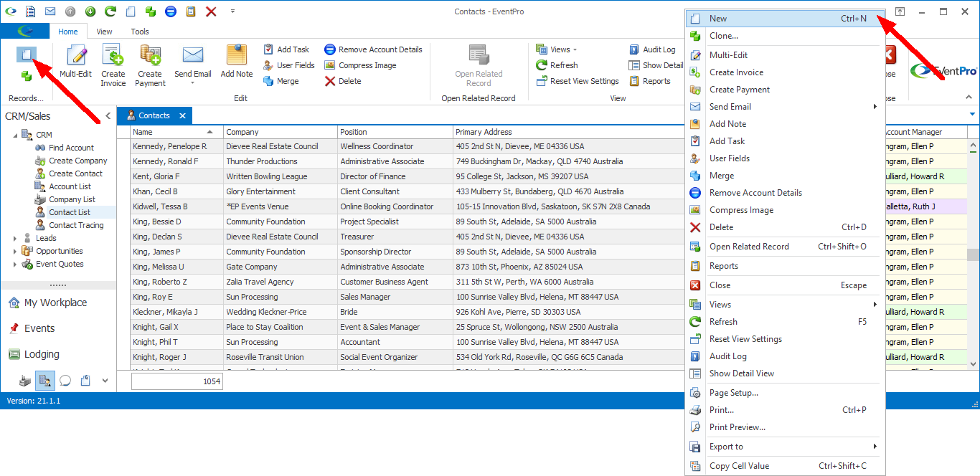Click the speech bubble icon in navigation footer

tap(65, 381)
